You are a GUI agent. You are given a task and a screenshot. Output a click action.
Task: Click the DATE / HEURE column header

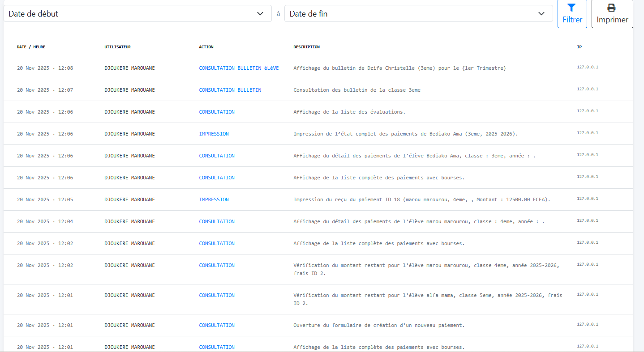(x=31, y=47)
